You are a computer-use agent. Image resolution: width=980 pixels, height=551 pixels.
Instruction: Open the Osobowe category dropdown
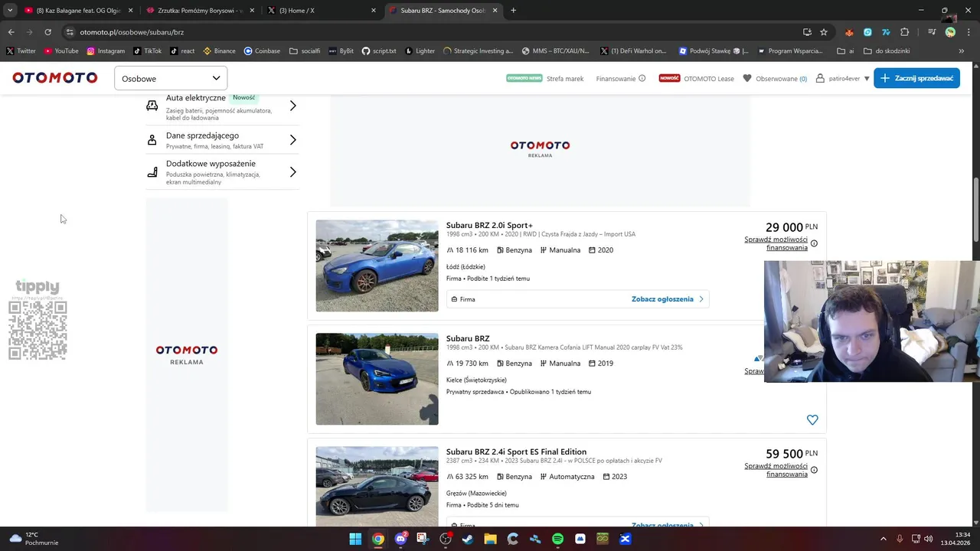[171, 78]
